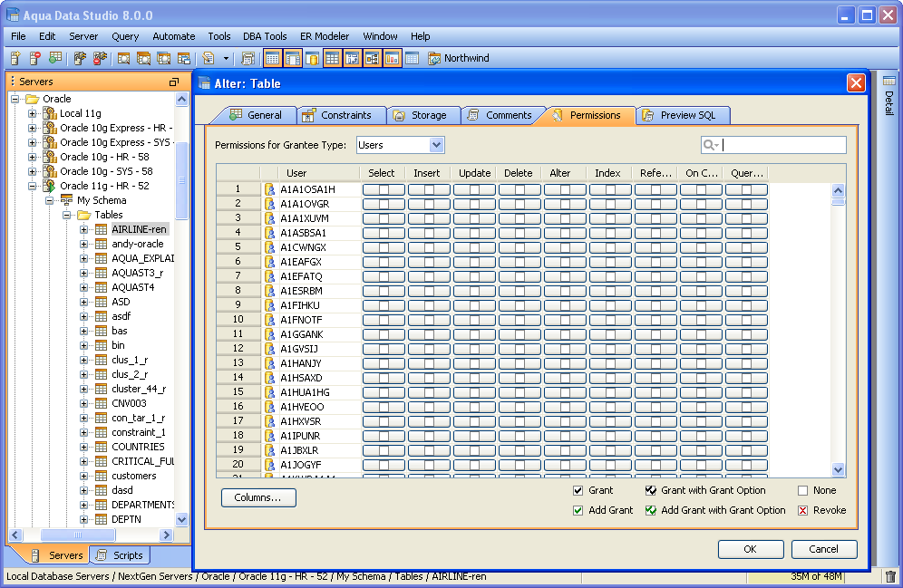Click the Servers panel horizontal scrollbar thumb
This screenshot has height=588, width=903.
coord(78,535)
